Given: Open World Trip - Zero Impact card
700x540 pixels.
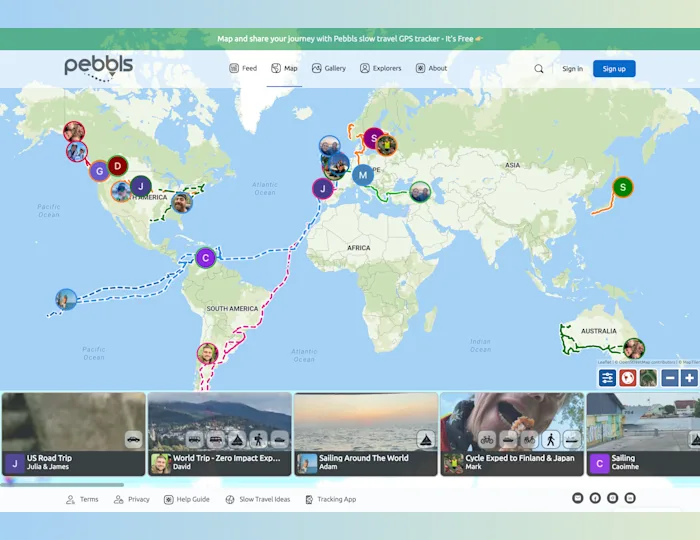Looking at the screenshot, I should [220, 434].
